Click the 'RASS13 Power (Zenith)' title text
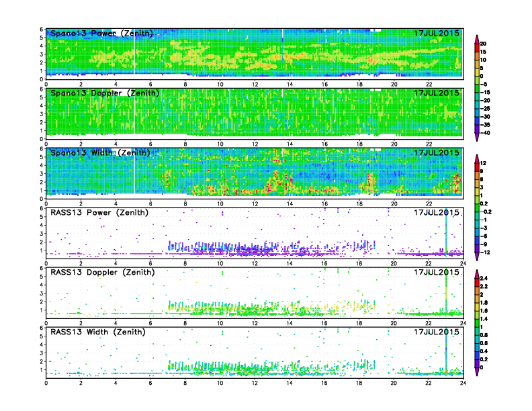This screenshot has width=532, height=411. coord(100,213)
